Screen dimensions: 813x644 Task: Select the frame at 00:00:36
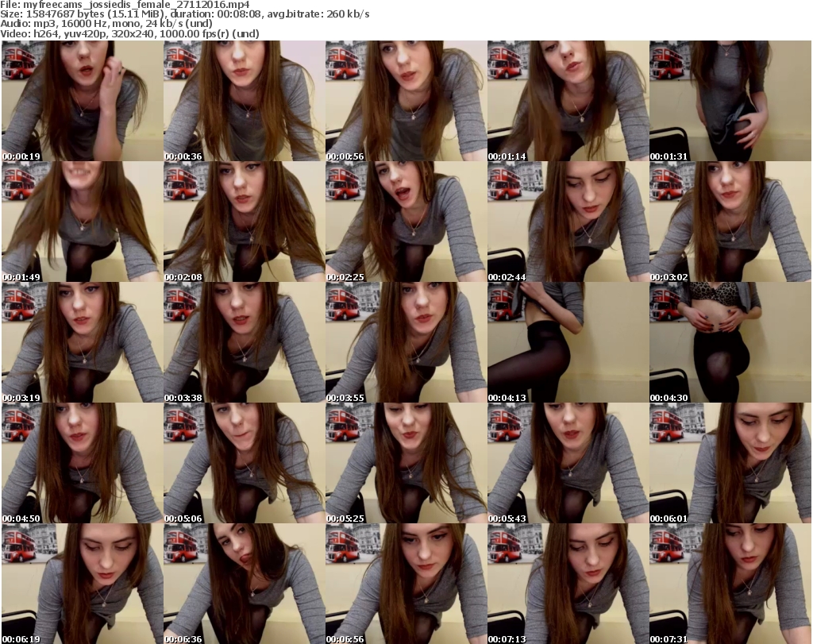(244, 102)
